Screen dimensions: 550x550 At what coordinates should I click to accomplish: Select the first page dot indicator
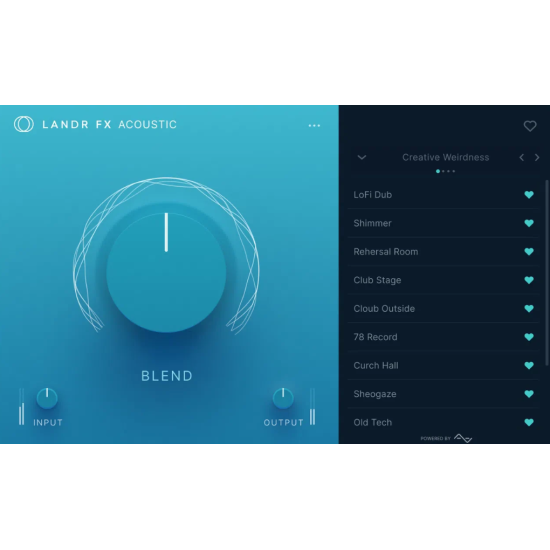point(438,171)
